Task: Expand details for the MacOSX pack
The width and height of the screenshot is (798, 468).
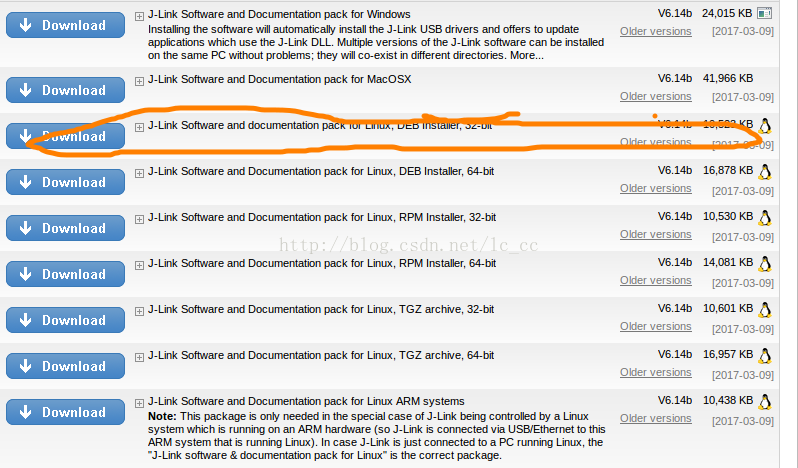Action: [139, 81]
